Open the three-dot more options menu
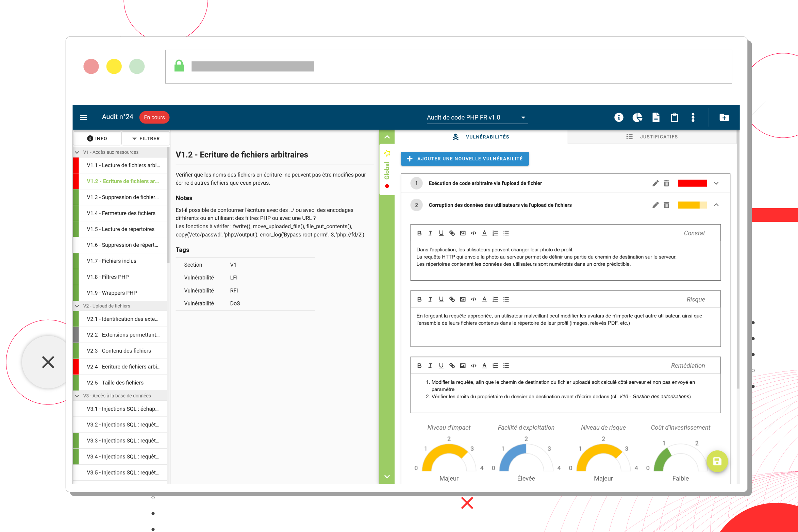Viewport: 798px width, 532px height. click(x=693, y=117)
